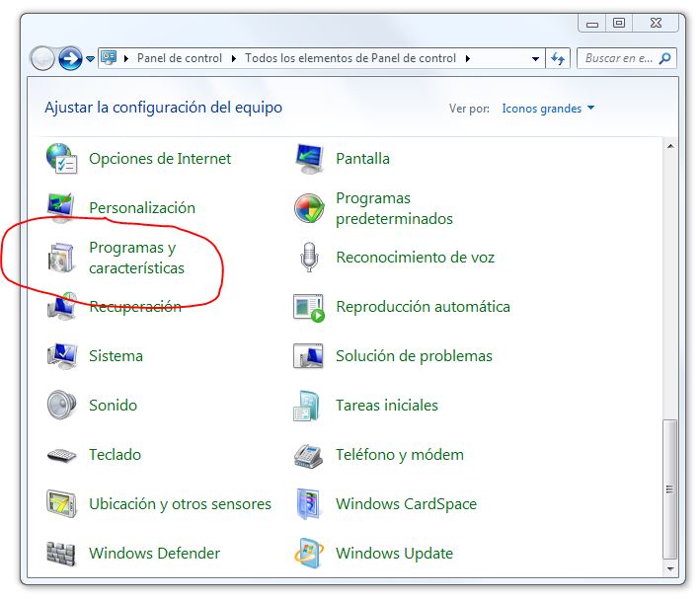The image size is (700, 599).
Task: Click the Control Panel icon in address bar
Action: [x=109, y=58]
